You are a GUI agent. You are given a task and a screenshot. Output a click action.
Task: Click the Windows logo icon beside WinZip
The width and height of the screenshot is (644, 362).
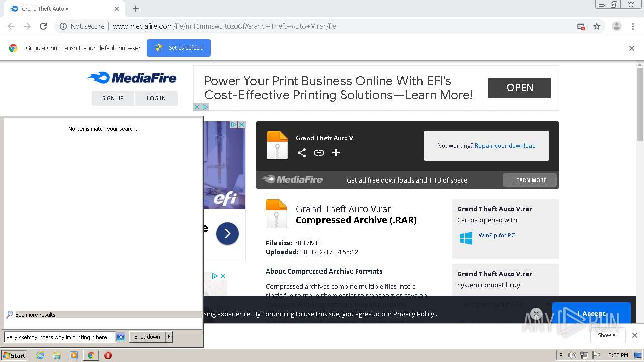pyautogui.click(x=466, y=238)
